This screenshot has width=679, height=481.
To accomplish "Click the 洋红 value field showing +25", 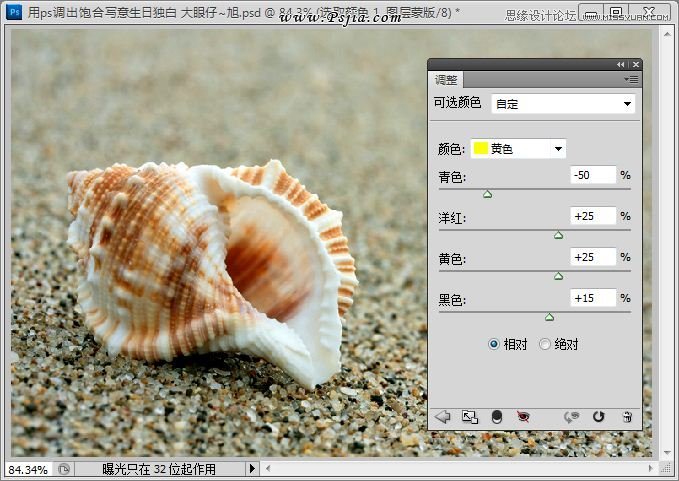I will click(593, 216).
